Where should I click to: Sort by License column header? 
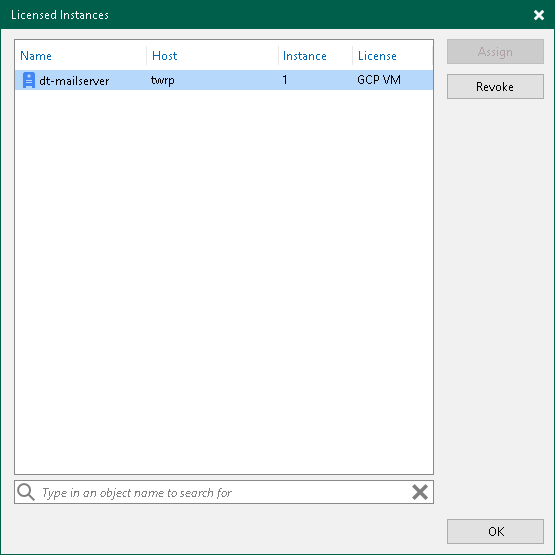[x=377, y=56]
